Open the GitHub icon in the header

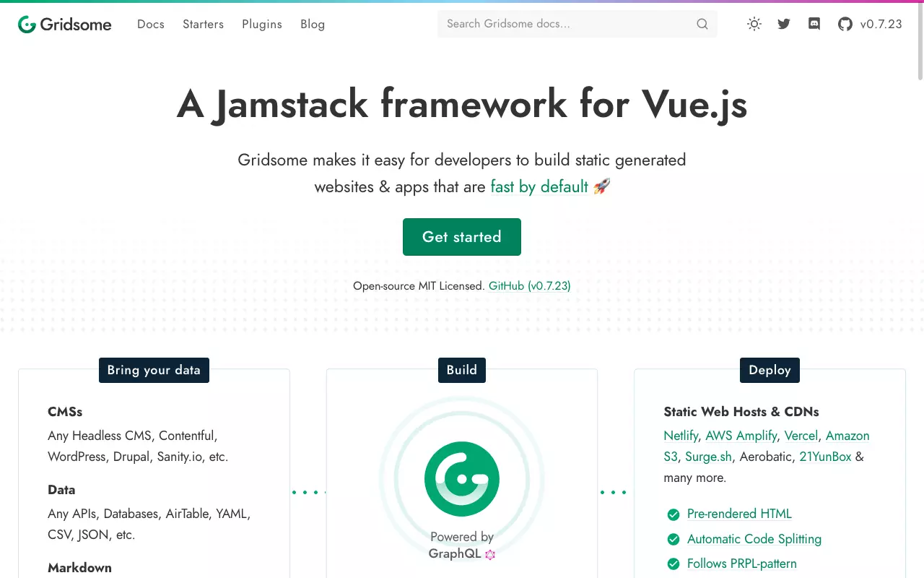coord(845,24)
